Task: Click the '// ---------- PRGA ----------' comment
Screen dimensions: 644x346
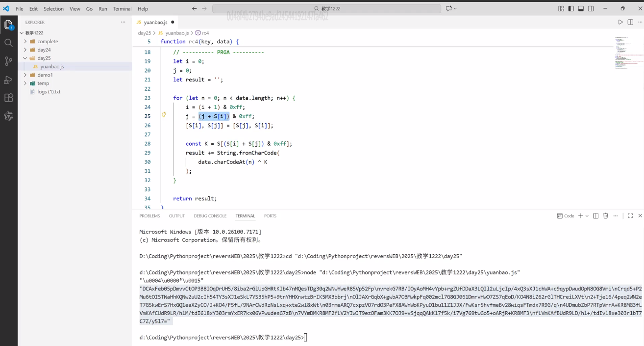Action: click(x=219, y=52)
